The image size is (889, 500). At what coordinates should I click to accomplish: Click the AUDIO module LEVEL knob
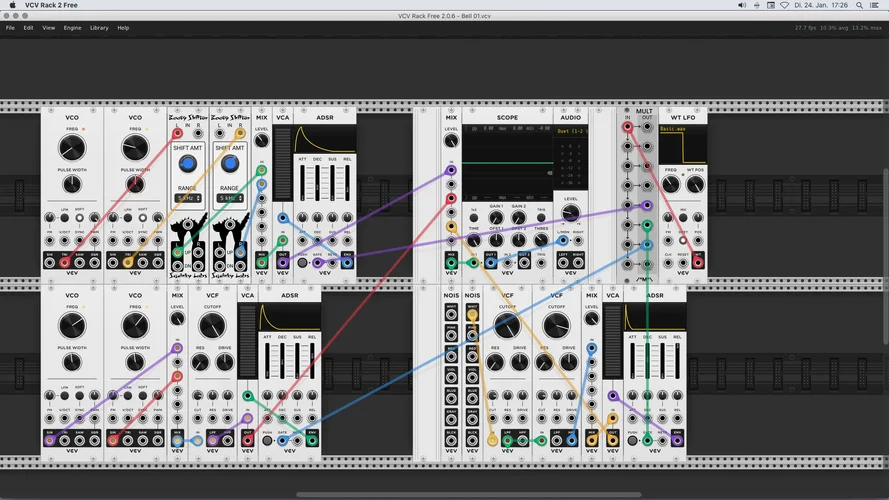pyautogui.click(x=570, y=212)
